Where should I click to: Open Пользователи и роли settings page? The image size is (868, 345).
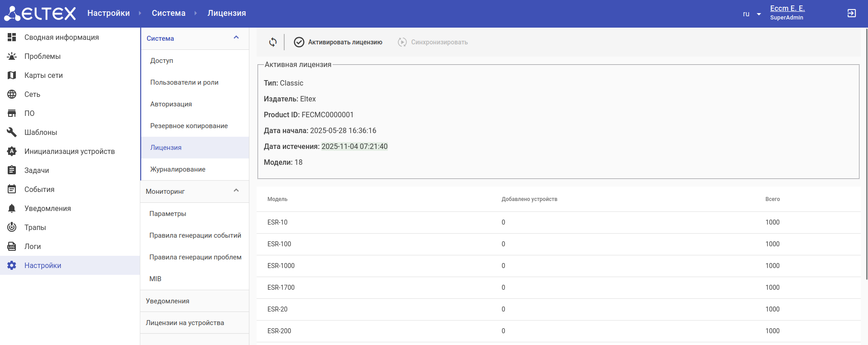(x=184, y=82)
